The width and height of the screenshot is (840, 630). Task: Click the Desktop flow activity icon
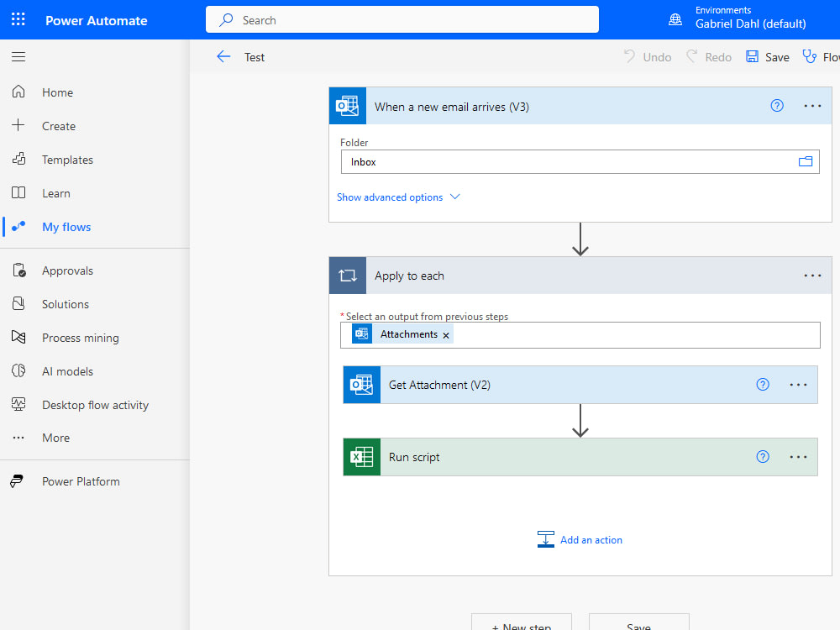click(x=18, y=404)
